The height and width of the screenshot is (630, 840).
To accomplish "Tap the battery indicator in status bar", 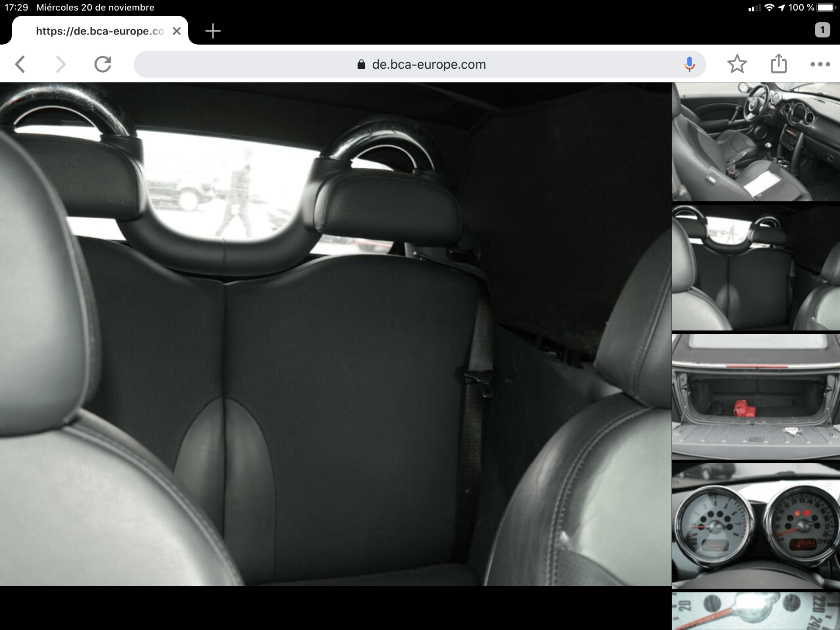I will click(x=826, y=7).
